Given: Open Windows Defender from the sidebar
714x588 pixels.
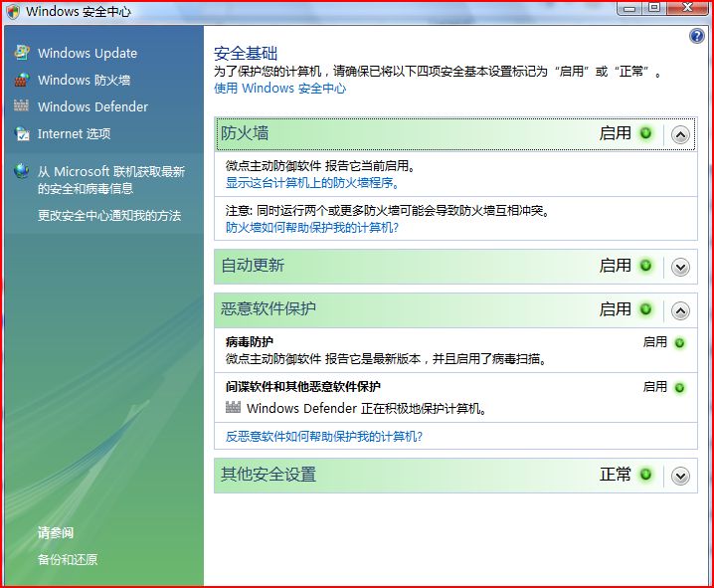Looking at the screenshot, I should [92, 106].
